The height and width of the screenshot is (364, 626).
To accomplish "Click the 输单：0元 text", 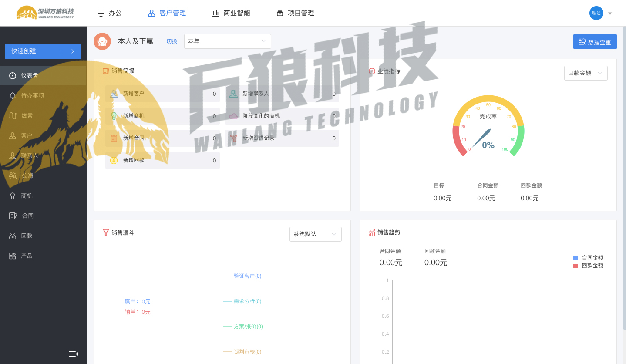I will 138,312.
